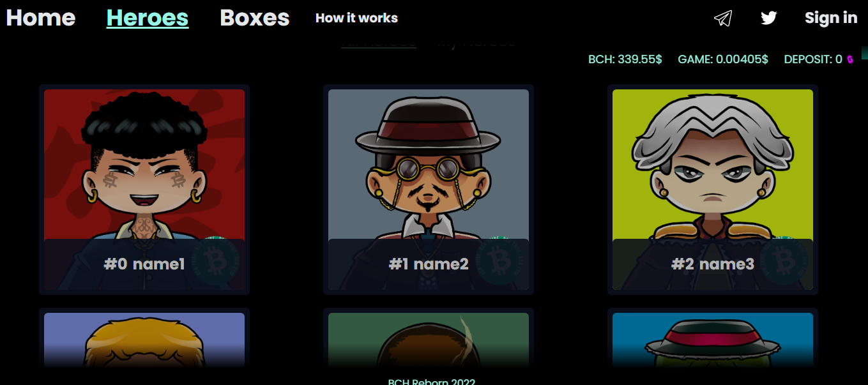This screenshot has width=868, height=385.
Task: Open the Telegram paper plane icon
Action: click(722, 18)
